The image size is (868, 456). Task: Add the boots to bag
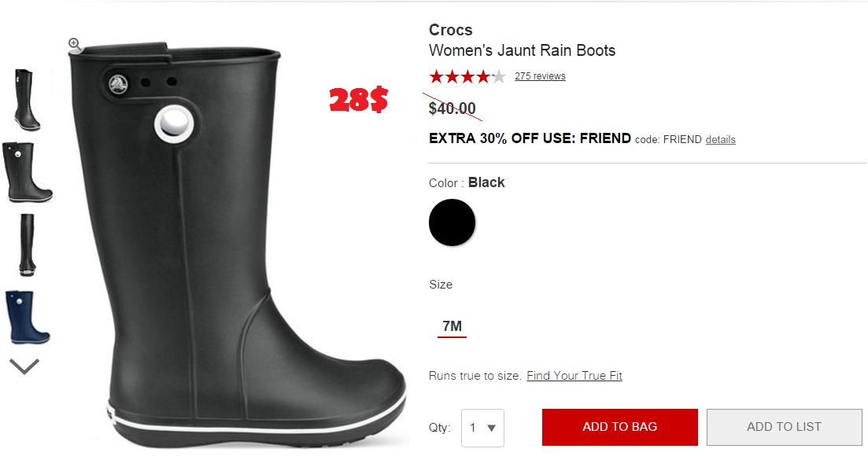620,427
